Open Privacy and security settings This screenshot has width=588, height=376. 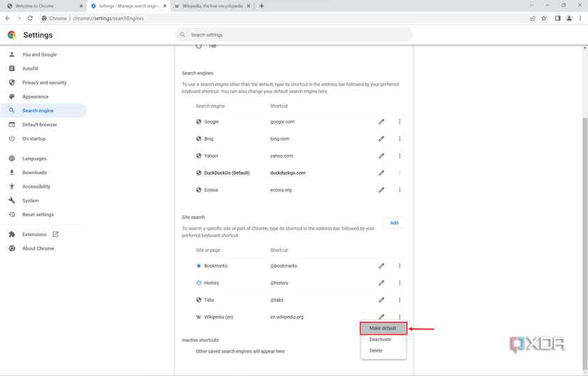pos(43,83)
